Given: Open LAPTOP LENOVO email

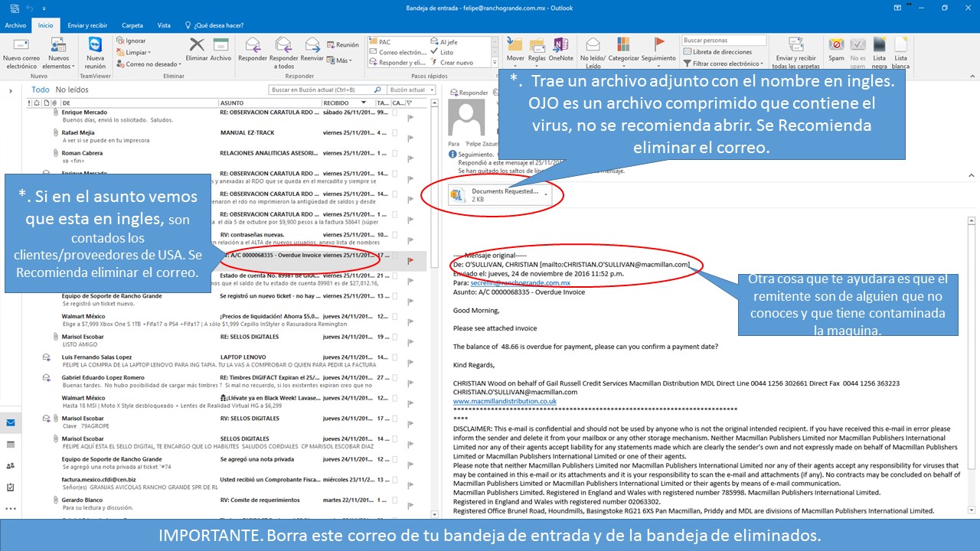Looking at the screenshot, I should 230,362.
